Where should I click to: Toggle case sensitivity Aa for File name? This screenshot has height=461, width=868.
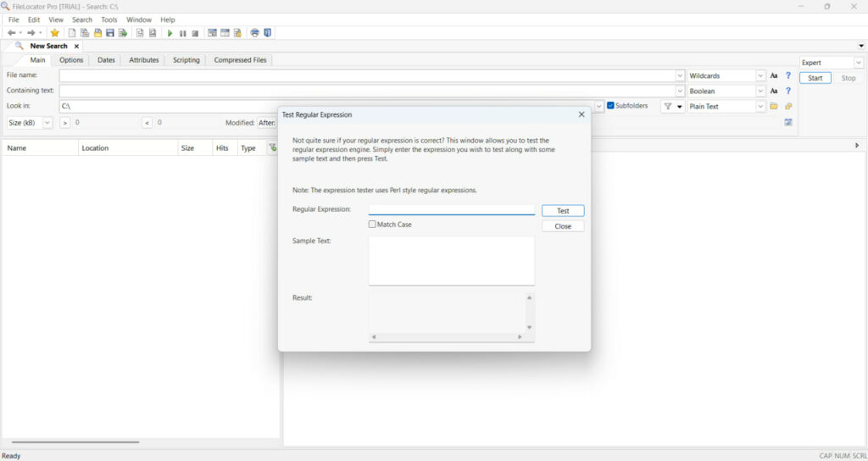(x=774, y=75)
